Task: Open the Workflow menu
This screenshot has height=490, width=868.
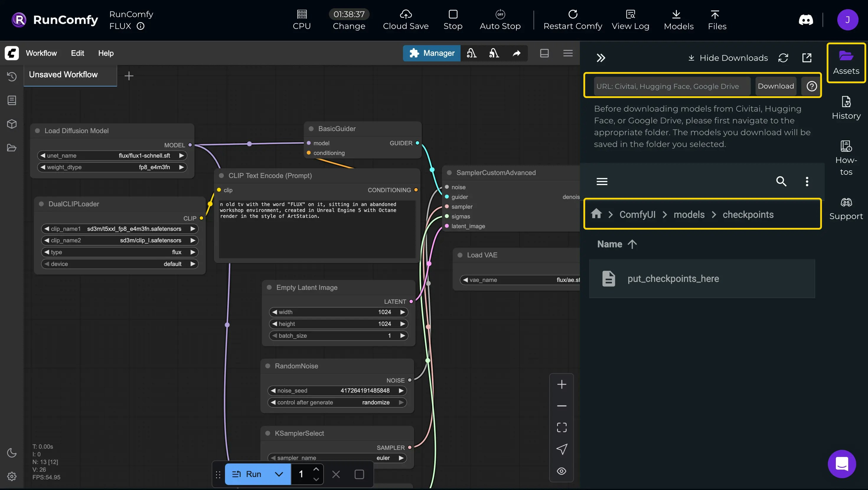Action: (x=41, y=53)
